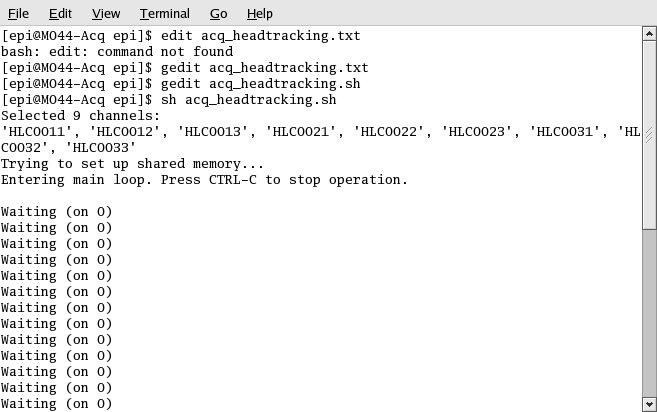The height and width of the screenshot is (412, 657).
Task: Open the Edit menu
Action: (x=60, y=14)
